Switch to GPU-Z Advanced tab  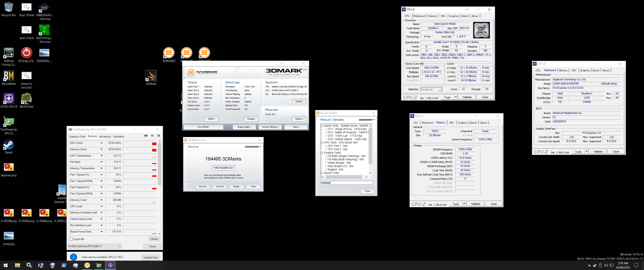click(x=105, y=136)
